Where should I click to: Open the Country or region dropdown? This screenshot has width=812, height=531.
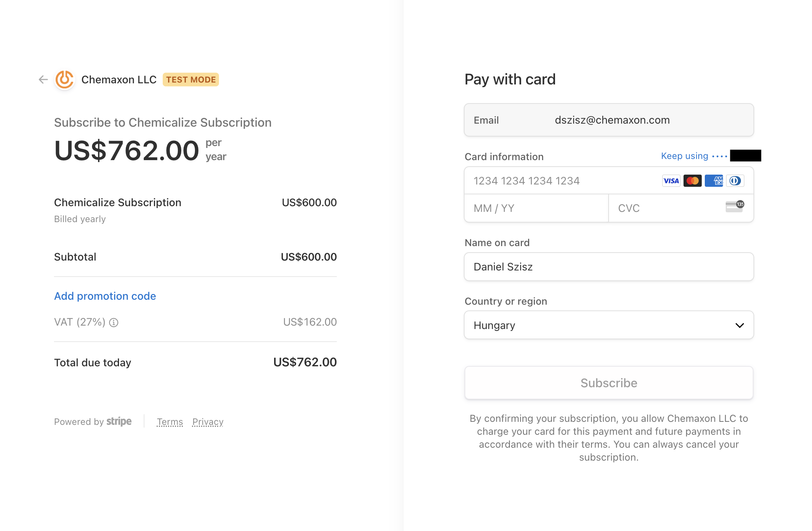[608, 325]
